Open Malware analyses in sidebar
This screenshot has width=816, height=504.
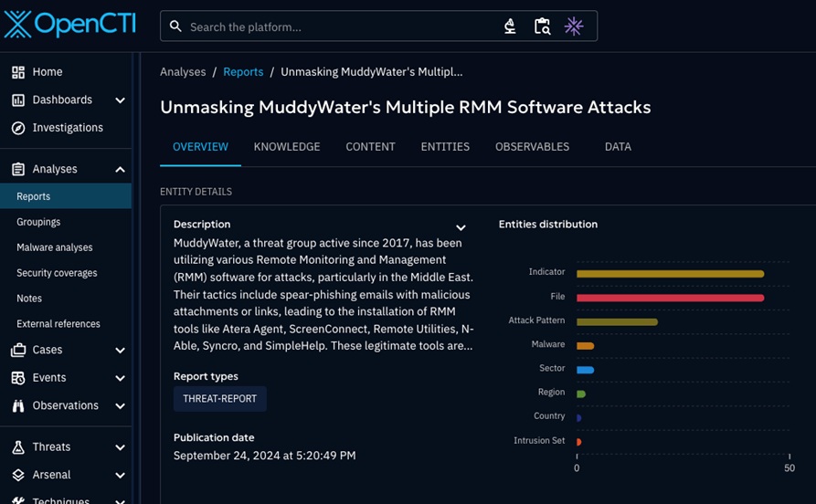66,247
